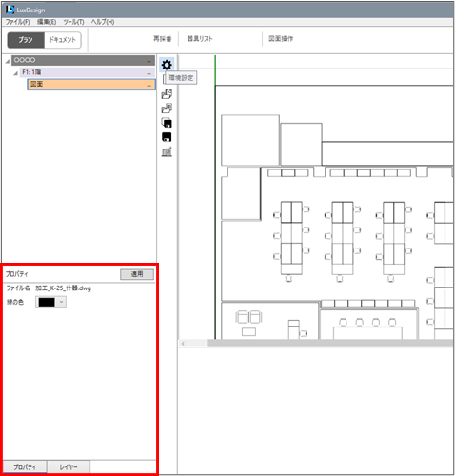Click the open-folder icon below the gear
Screen dimensions: 455x476
click(167, 93)
